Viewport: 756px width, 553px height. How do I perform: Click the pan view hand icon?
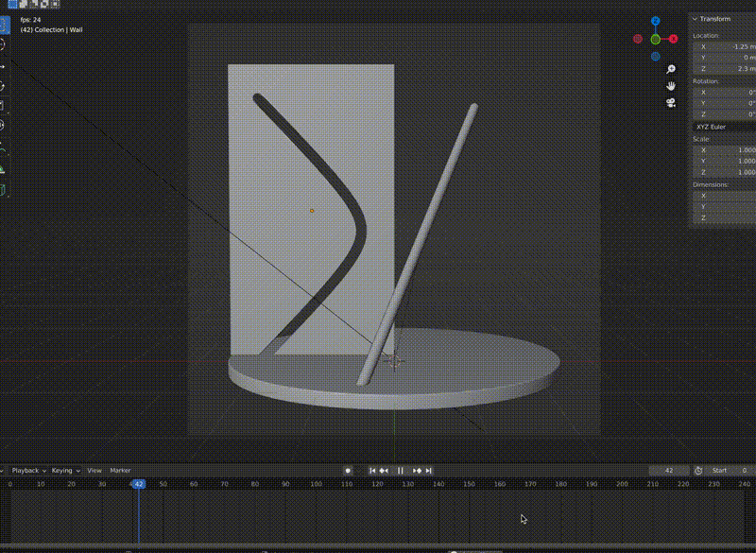click(x=671, y=86)
